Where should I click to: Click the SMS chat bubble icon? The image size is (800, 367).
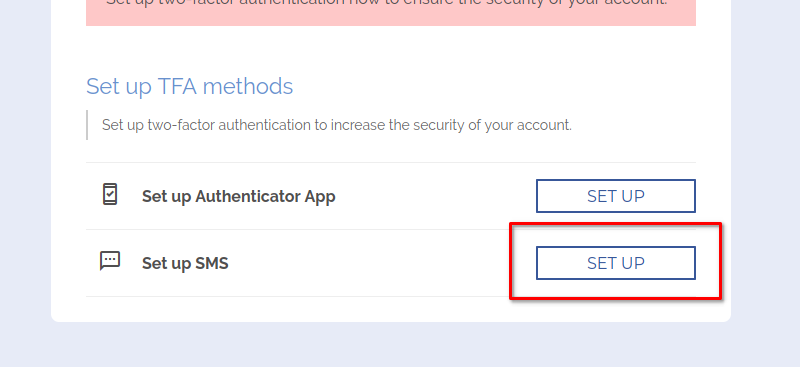click(x=110, y=261)
